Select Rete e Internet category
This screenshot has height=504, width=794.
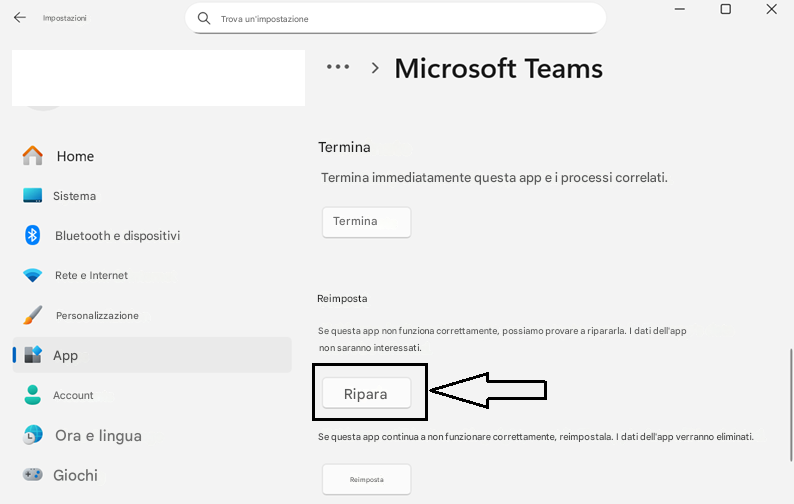click(152, 275)
